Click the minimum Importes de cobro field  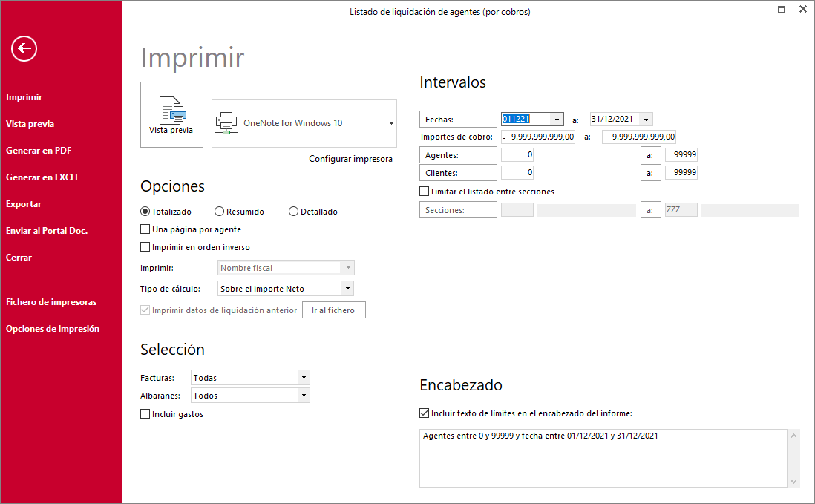pyautogui.click(x=538, y=137)
